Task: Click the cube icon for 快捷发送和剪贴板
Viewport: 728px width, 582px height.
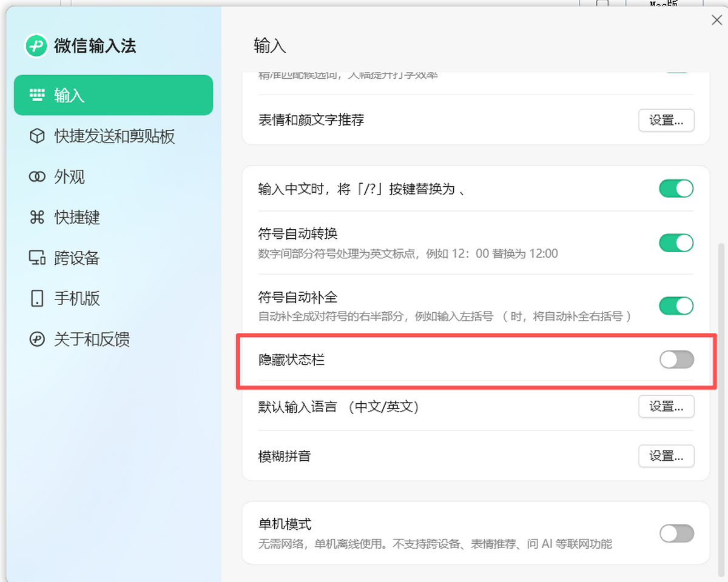Action: (37, 136)
